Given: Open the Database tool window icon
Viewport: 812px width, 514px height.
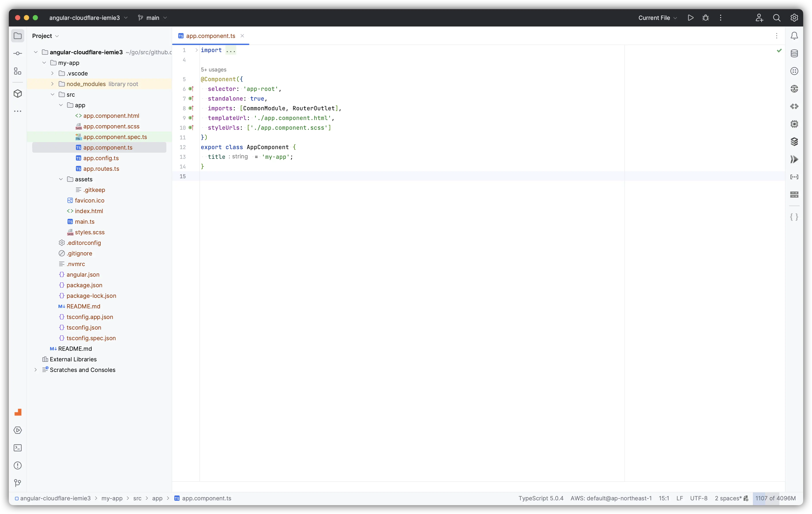Looking at the screenshot, I should (794, 54).
